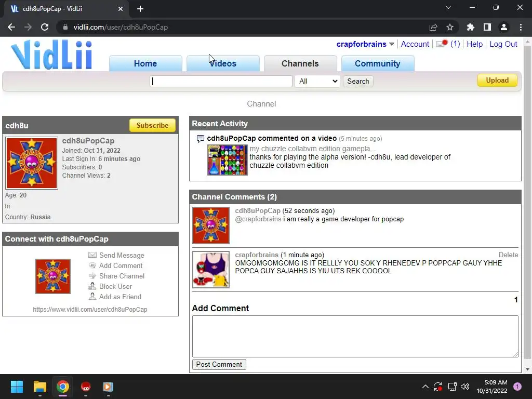Click the cdh8uPopCap avatar in comments
The width and height of the screenshot is (532, 399).
click(x=211, y=225)
